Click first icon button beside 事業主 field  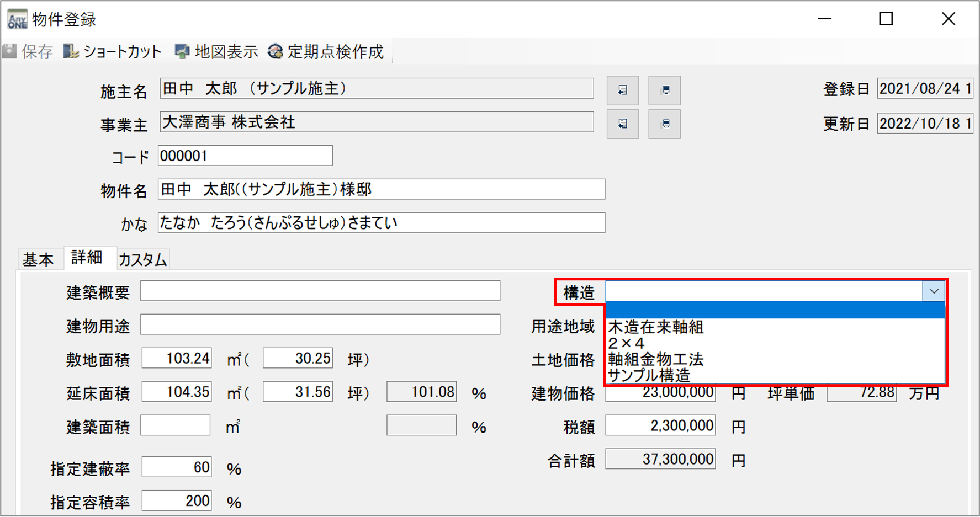622,124
